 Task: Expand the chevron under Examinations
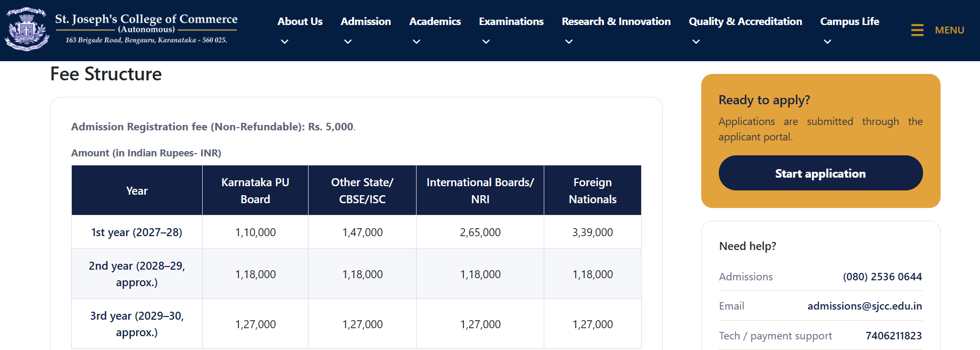pos(486,41)
